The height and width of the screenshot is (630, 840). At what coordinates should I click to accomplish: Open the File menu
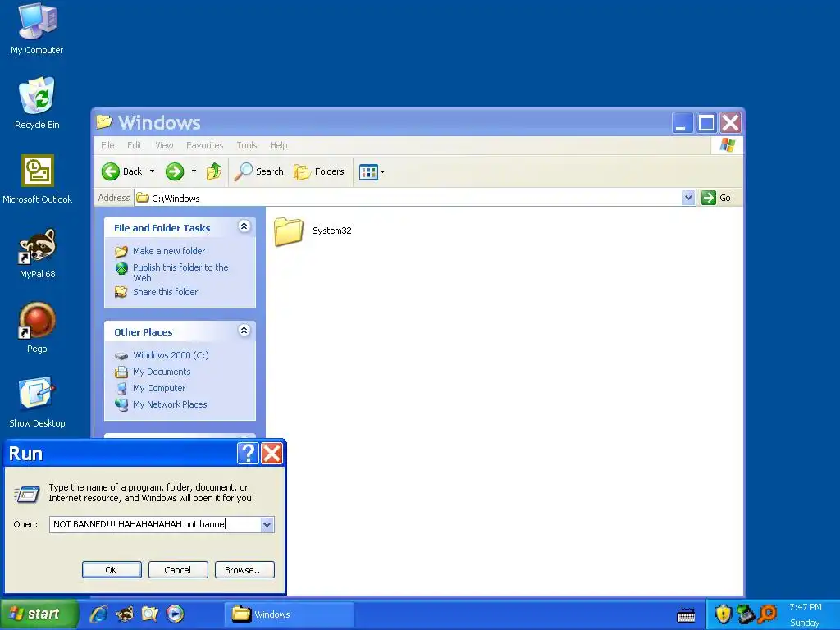coord(107,145)
